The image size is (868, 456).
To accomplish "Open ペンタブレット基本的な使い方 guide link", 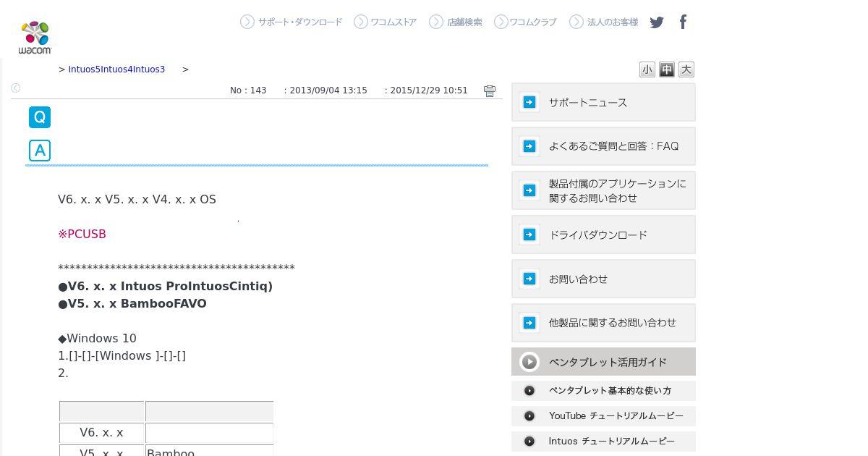I will [603, 391].
